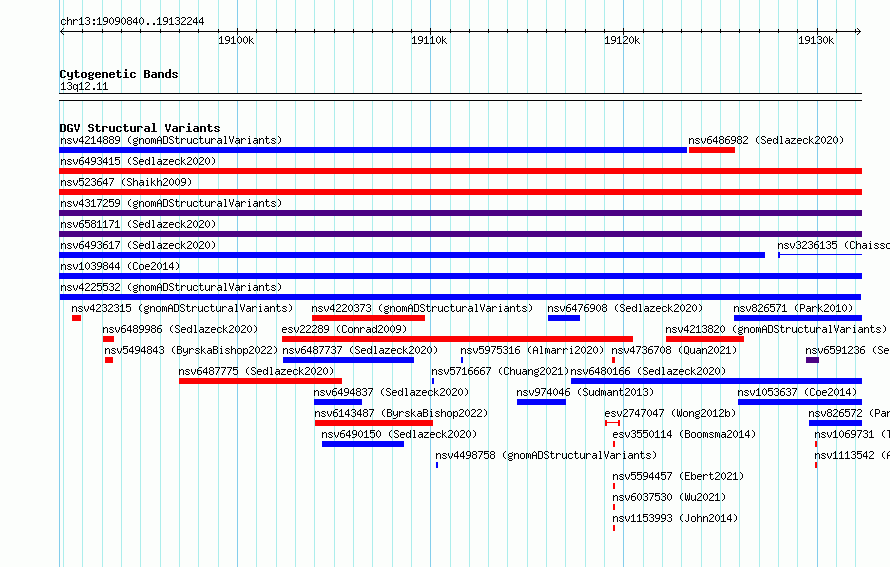The image size is (890, 567).
Task: Click the nsv974046 Sudmant2013 label
Action: (585, 392)
